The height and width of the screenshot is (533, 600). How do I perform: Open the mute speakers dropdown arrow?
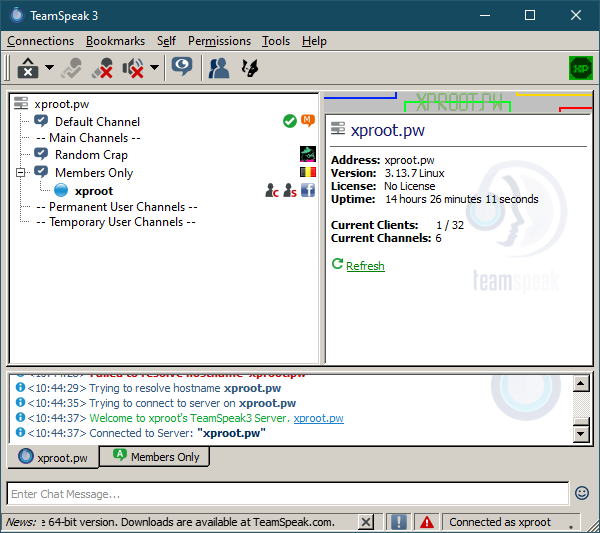click(x=154, y=68)
